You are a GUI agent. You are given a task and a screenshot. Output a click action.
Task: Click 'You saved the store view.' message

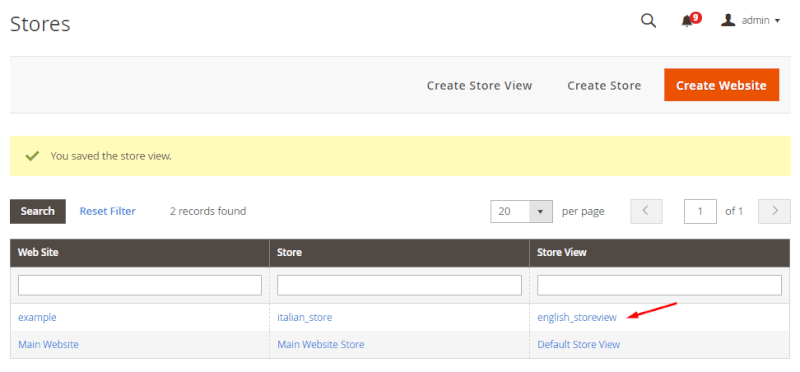[x=111, y=156]
